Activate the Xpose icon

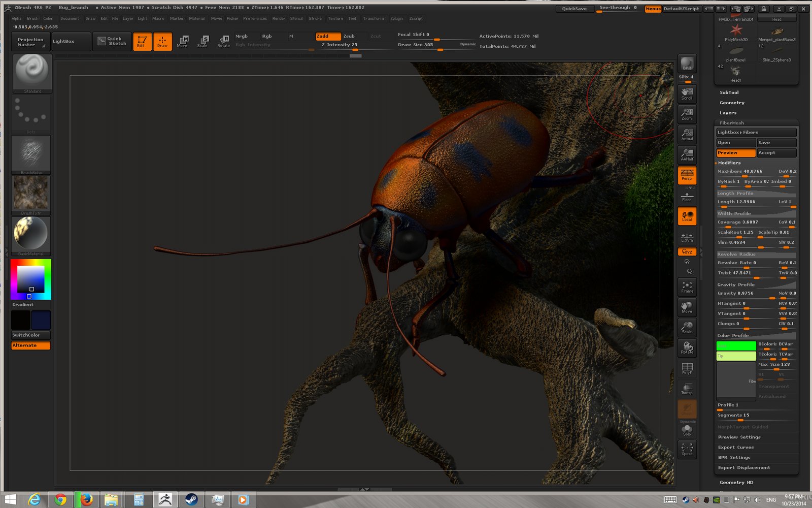click(687, 449)
